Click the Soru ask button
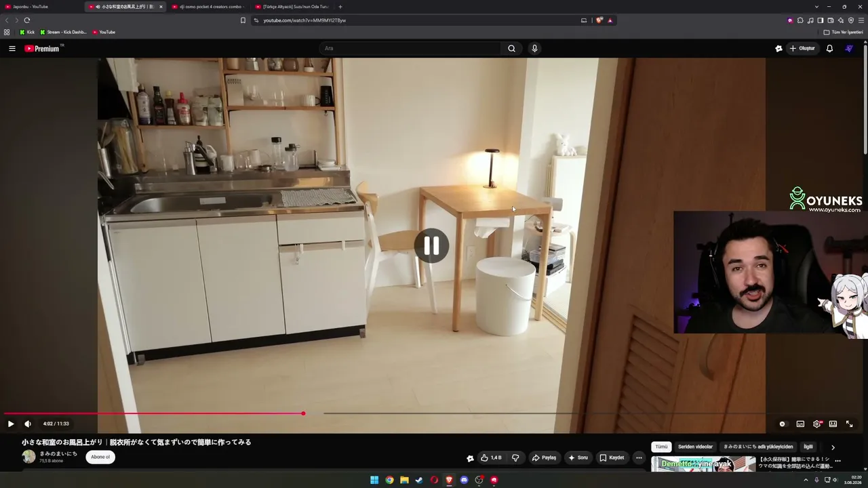 tap(578, 457)
